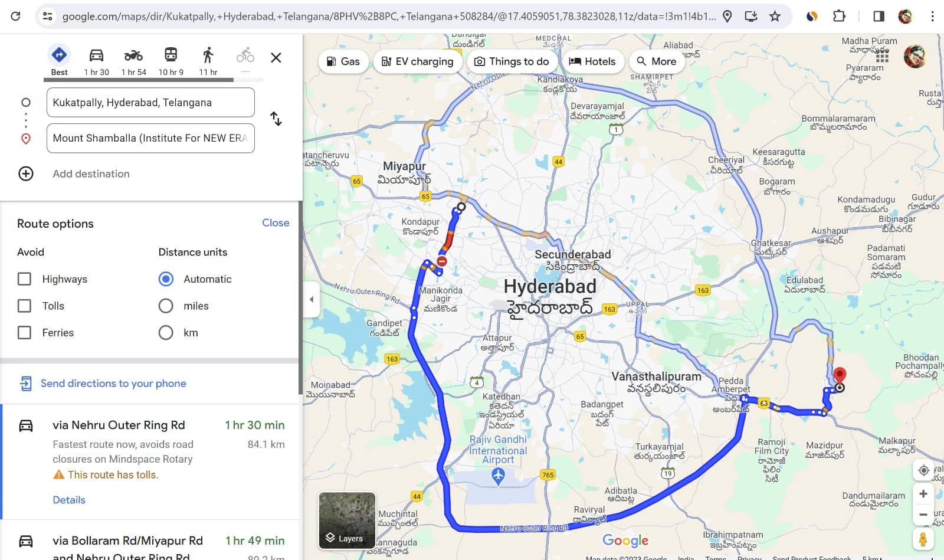The image size is (944, 560).
Task: Click the Rajiv Gandhi International Airport icon
Action: point(499,476)
